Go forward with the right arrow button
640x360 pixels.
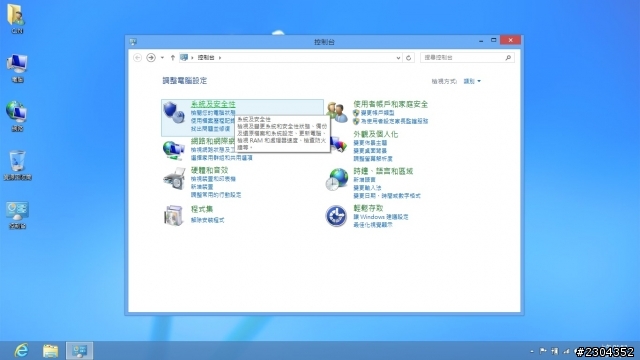pos(151,58)
